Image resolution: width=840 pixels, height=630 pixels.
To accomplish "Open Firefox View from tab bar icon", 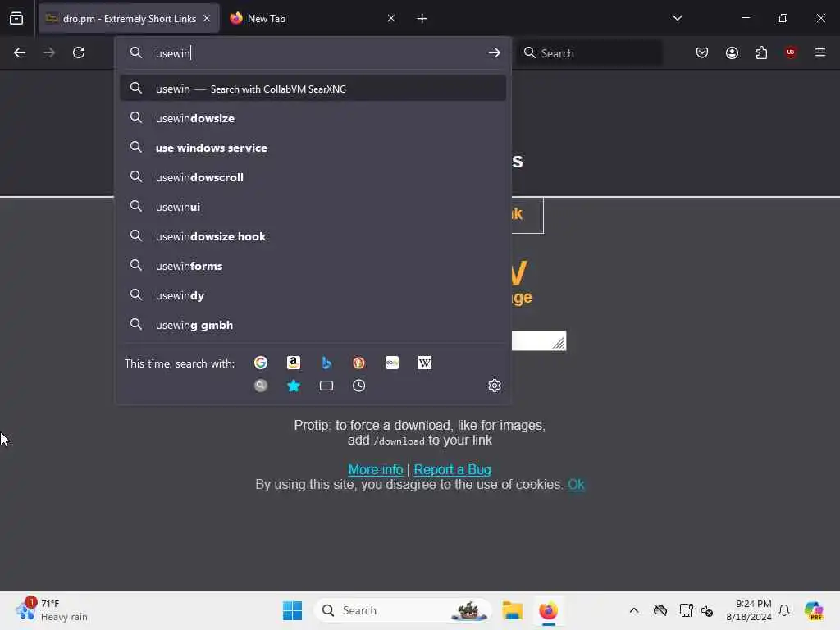I will point(16,18).
